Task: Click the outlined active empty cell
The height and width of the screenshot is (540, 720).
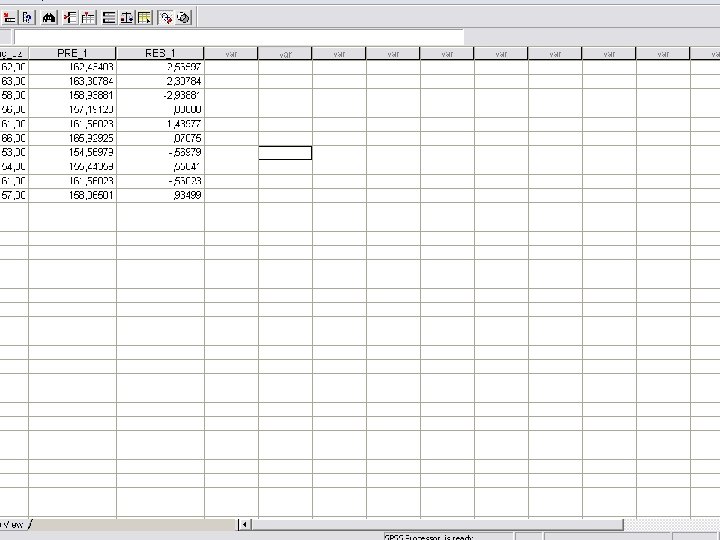Action: coord(285,153)
